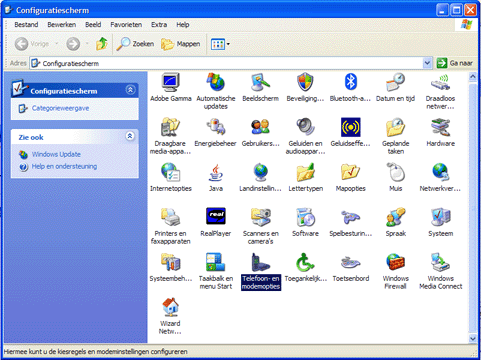Image resolution: width=481 pixels, height=360 pixels.
Task: Open Taakbalk en menu Start
Action: point(216,262)
